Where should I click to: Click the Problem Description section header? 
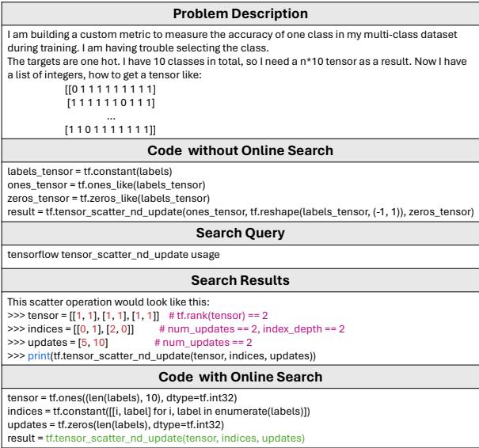[239, 15]
